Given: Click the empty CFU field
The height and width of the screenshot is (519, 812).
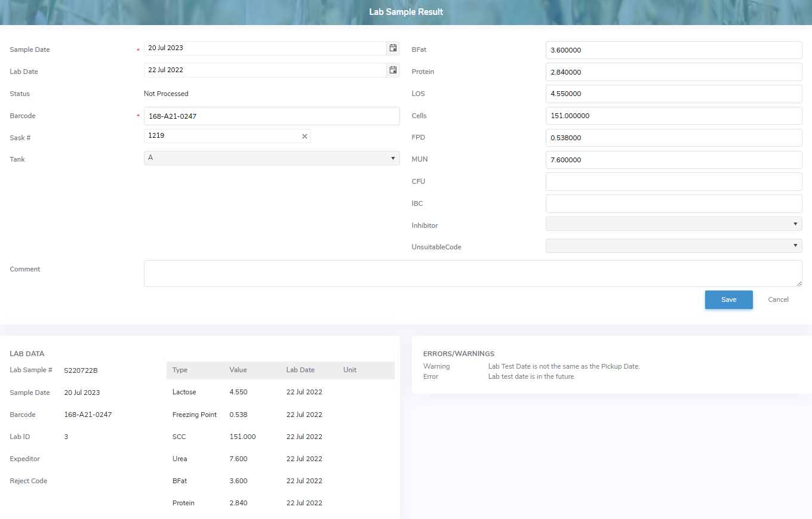Looking at the screenshot, I should point(673,182).
